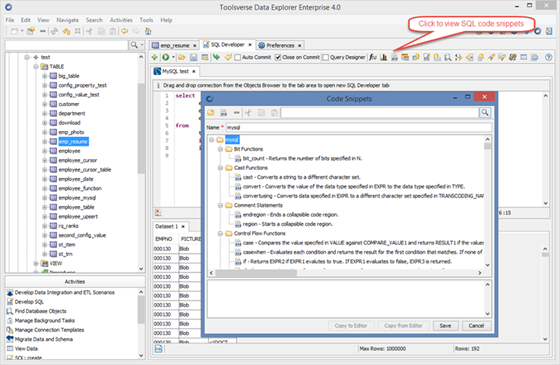Click the Rollback yellow arrow icon

click(x=228, y=57)
